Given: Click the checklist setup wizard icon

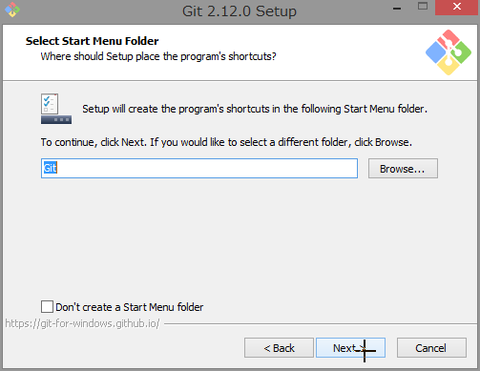Looking at the screenshot, I should 56,109.
